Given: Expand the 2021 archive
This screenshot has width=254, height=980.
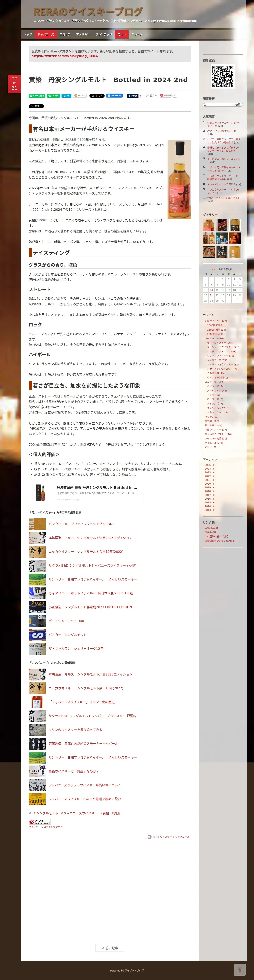Looking at the screenshot, I should coord(209,480).
